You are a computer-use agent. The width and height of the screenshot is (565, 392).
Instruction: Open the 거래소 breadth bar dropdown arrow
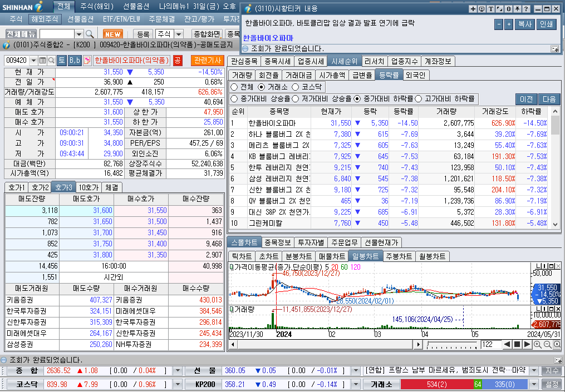pyautogui.click(x=534, y=384)
